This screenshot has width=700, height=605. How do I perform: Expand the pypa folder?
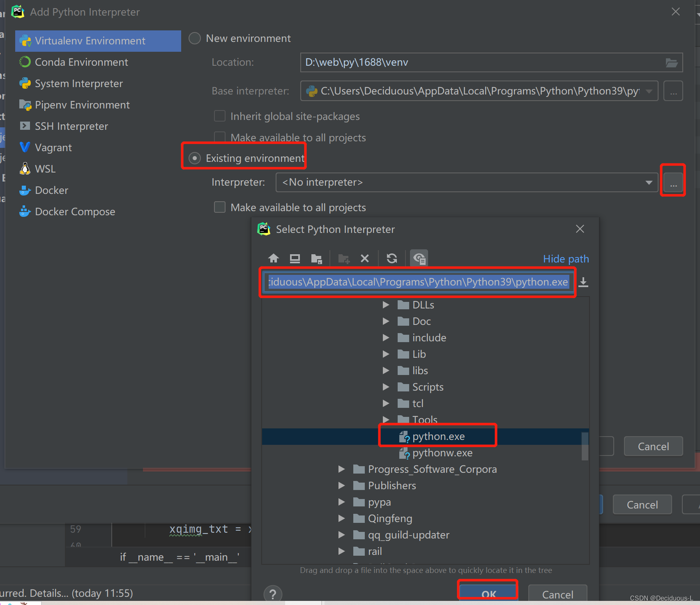point(341,502)
